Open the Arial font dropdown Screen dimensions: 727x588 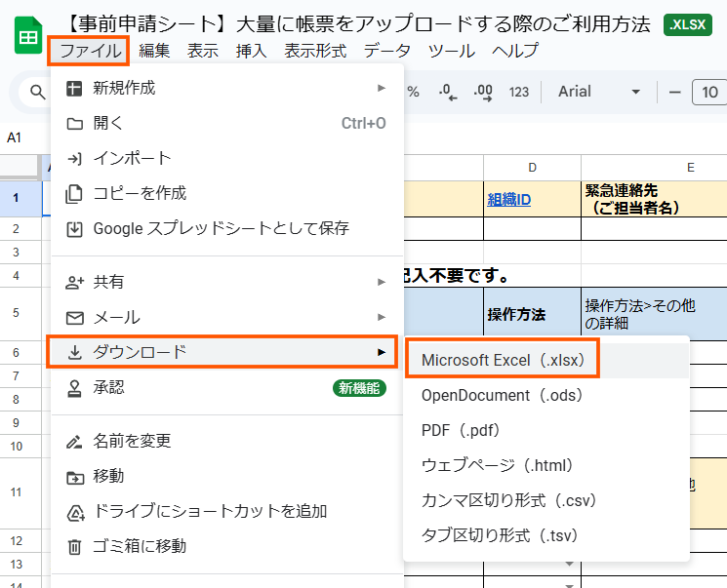click(x=598, y=92)
